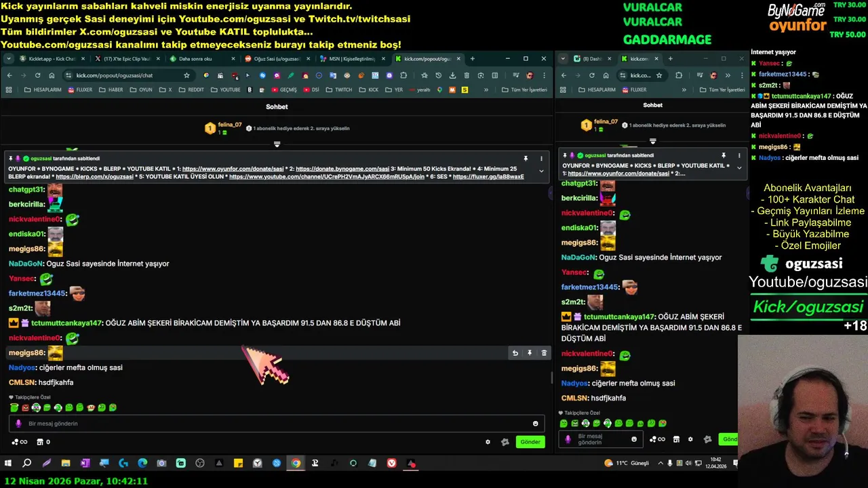
Task: Open the emoji picker in right chat box
Action: click(x=634, y=439)
